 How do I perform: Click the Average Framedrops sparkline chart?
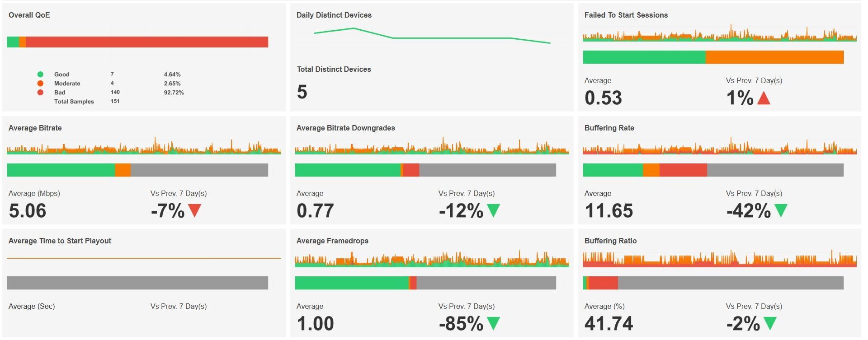432,260
